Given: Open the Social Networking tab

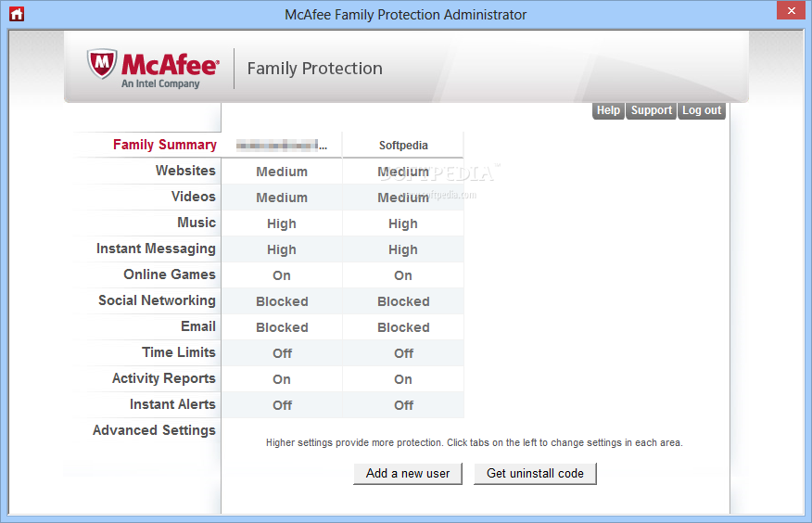Looking at the screenshot, I should [157, 300].
